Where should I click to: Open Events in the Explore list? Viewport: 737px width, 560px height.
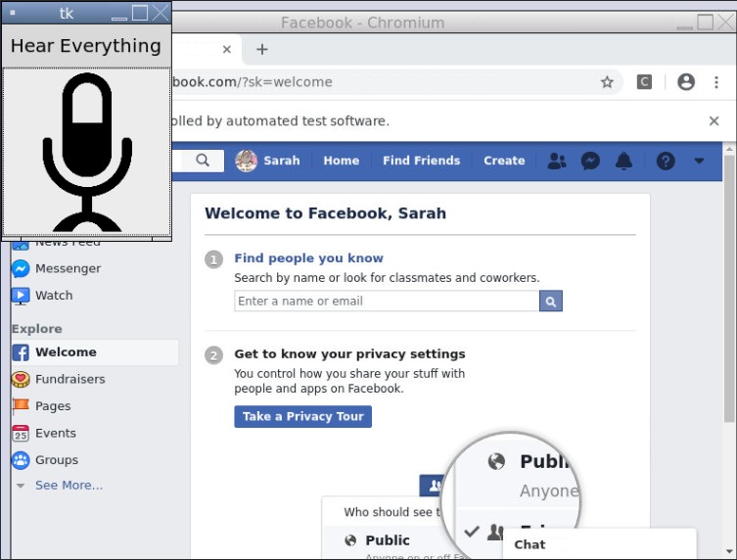(x=56, y=433)
